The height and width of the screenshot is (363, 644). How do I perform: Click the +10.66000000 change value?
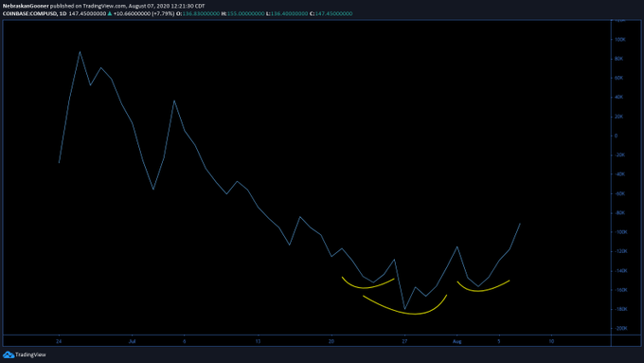(x=132, y=13)
